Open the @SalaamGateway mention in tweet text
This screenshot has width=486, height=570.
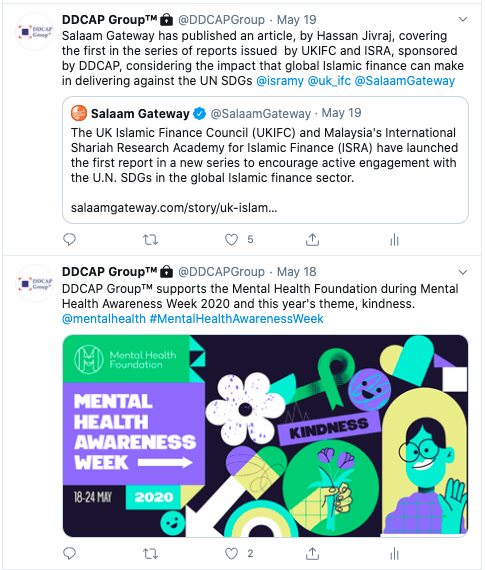[405, 81]
